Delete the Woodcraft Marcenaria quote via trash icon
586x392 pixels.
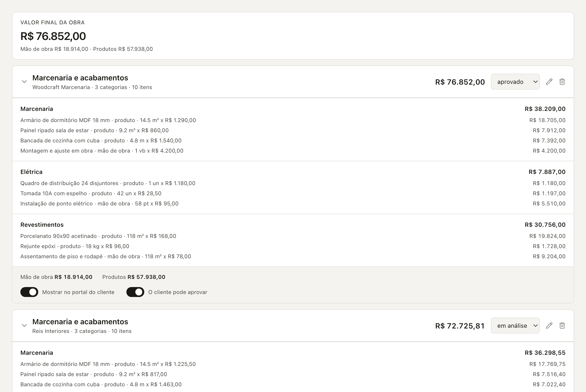(562, 82)
